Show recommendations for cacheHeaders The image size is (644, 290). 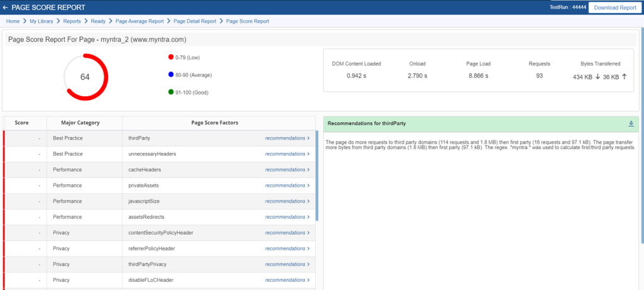pyautogui.click(x=287, y=170)
